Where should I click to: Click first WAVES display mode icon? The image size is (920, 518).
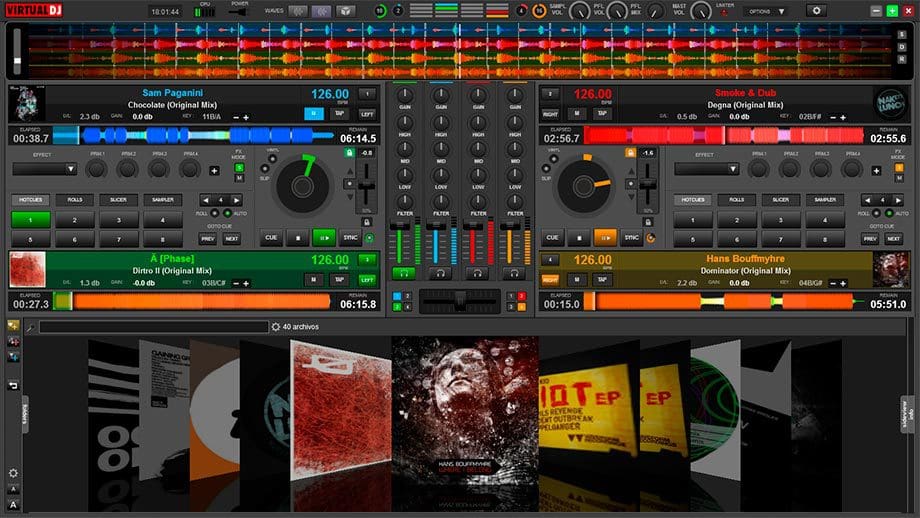[298, 11]
